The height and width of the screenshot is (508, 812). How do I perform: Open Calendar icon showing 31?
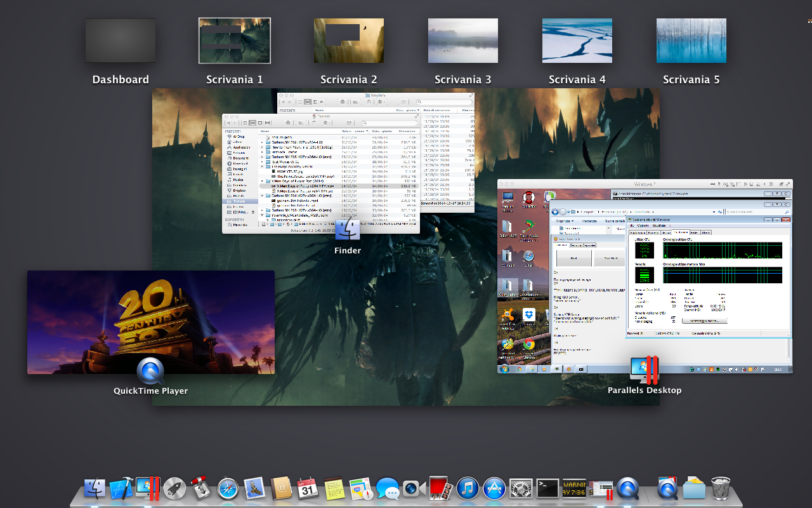(x=308, y=488)
